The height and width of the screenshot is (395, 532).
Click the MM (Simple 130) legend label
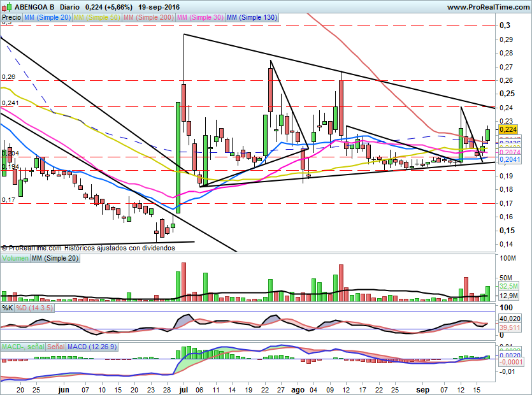(252, 18)
